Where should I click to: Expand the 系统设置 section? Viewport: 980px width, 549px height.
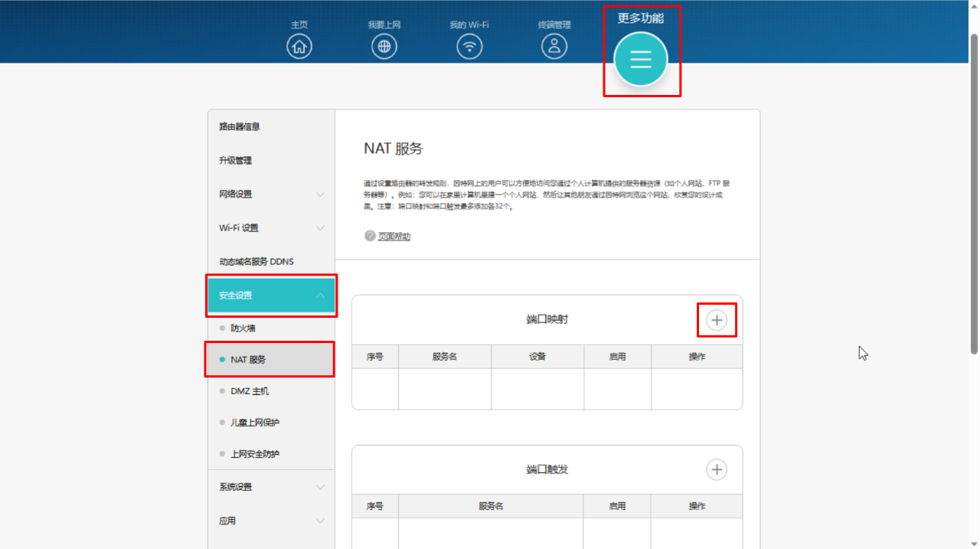coord(271,487)
